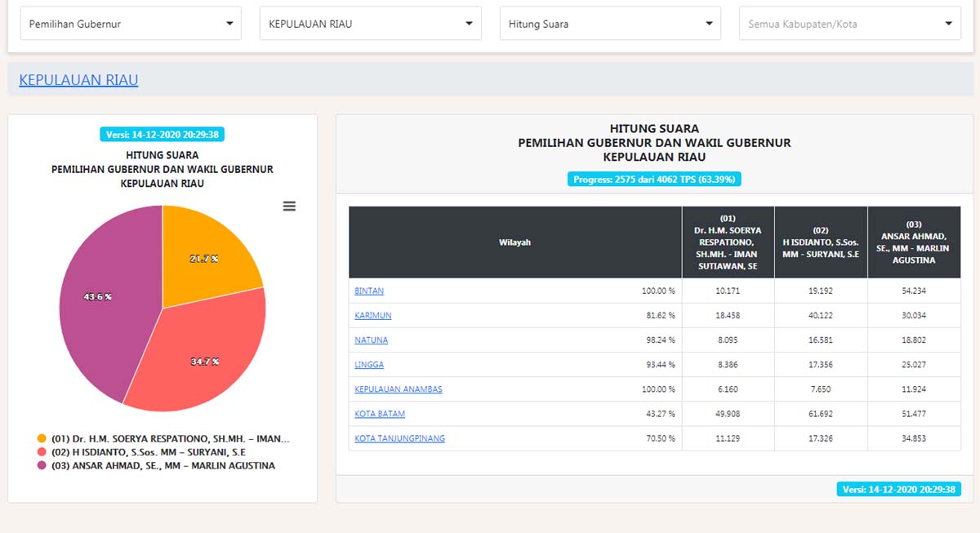
Task: Expand the Semua Kabupaten/Kota dropdown
Action: 849,24
